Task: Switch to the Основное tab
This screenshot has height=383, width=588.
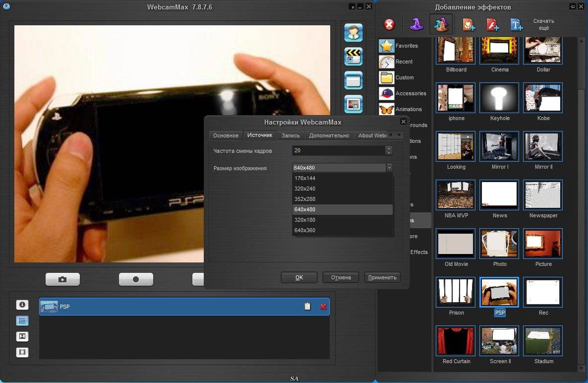Action: (x=226, y=135)
